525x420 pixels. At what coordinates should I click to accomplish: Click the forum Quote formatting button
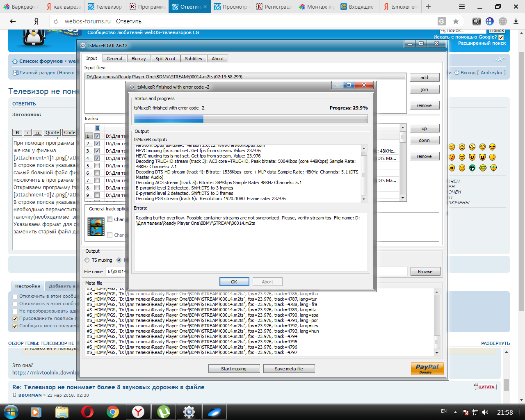[x=52, y=132]
